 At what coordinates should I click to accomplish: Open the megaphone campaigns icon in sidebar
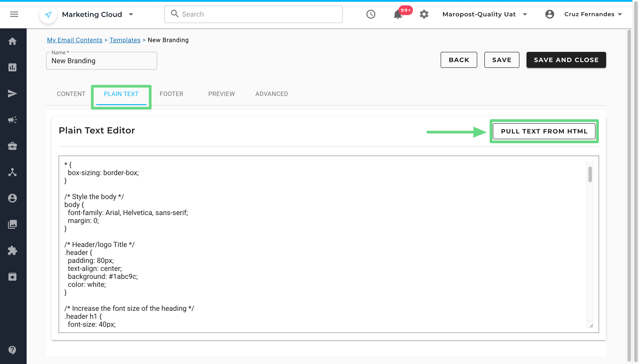[12, 120]
